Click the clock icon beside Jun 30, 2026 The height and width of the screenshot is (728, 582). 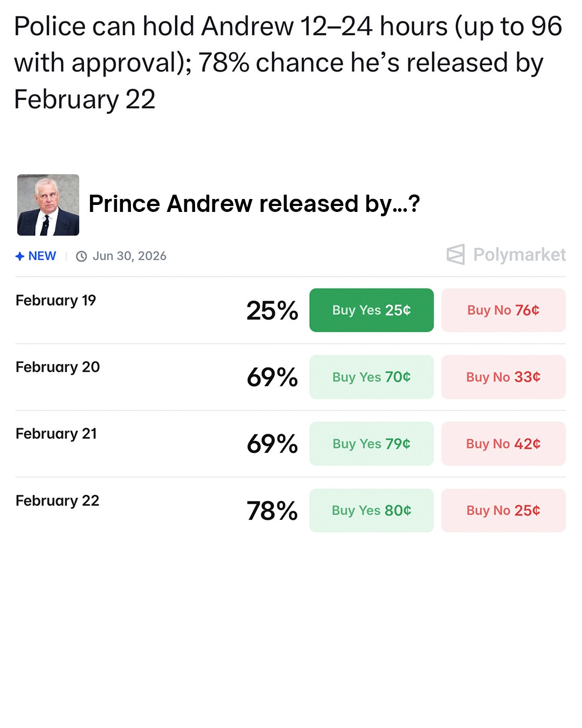[81, 256]
